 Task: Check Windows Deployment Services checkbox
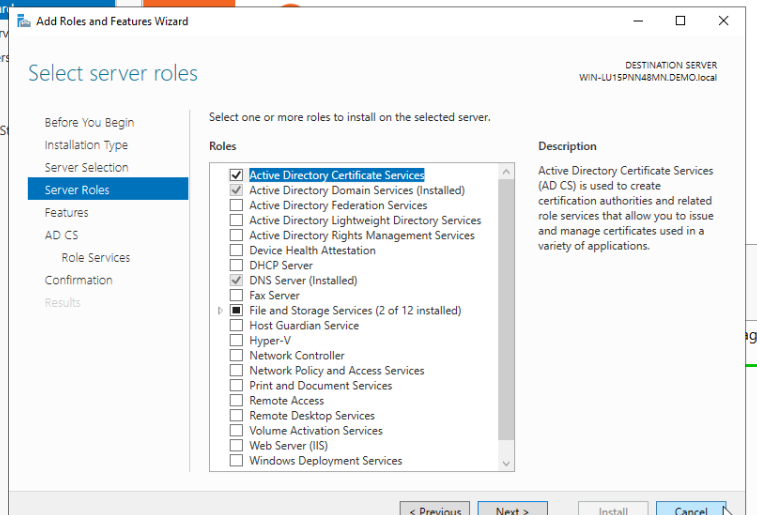click(x=236, y=460)
